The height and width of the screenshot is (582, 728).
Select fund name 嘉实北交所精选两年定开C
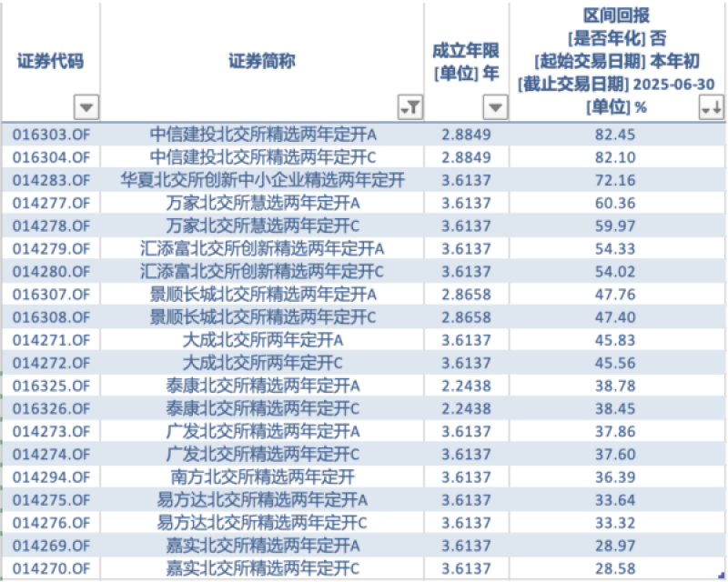[263, 568]
